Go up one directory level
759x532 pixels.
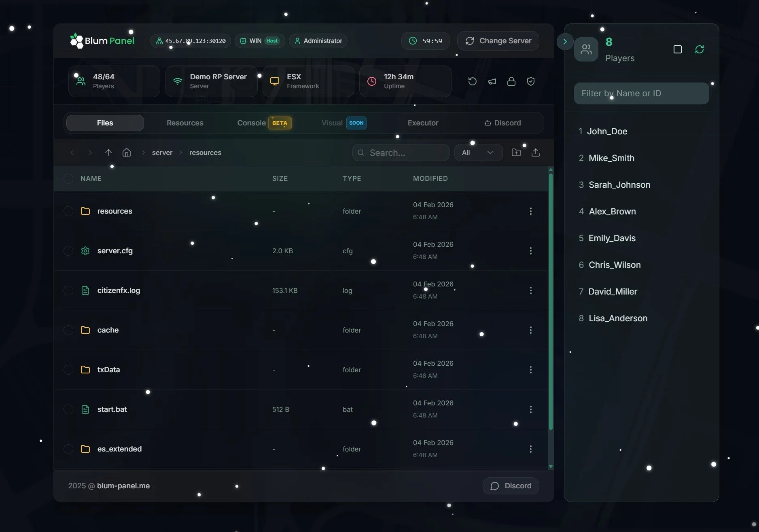click(108, 153)
